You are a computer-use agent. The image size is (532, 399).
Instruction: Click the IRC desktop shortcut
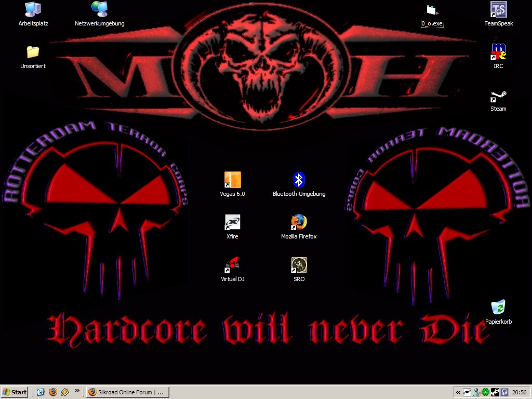tap(498, 52)
